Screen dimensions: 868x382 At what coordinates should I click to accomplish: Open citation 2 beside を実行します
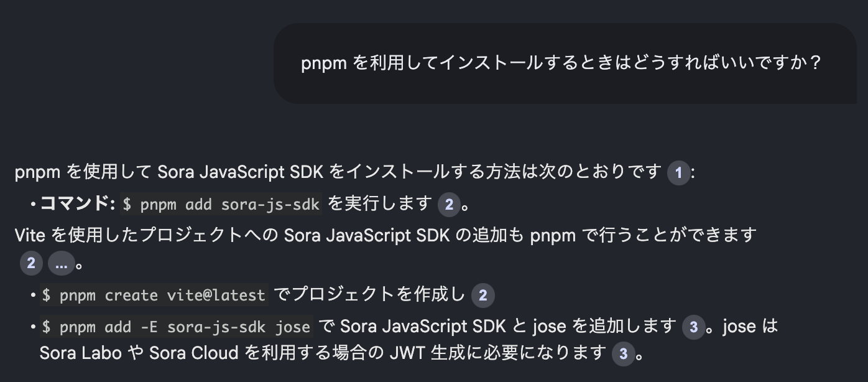[450, 204]
